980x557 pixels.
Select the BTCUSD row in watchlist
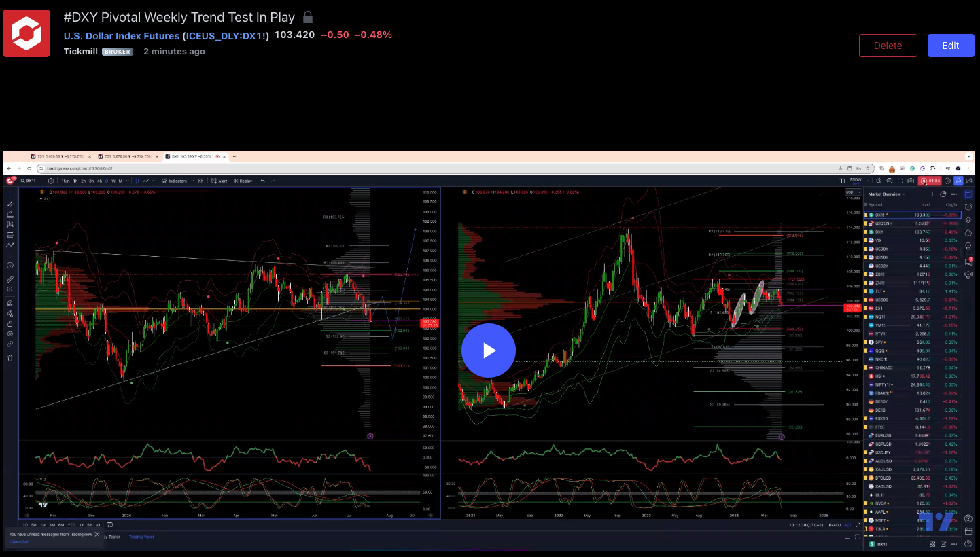click(912, 478)
